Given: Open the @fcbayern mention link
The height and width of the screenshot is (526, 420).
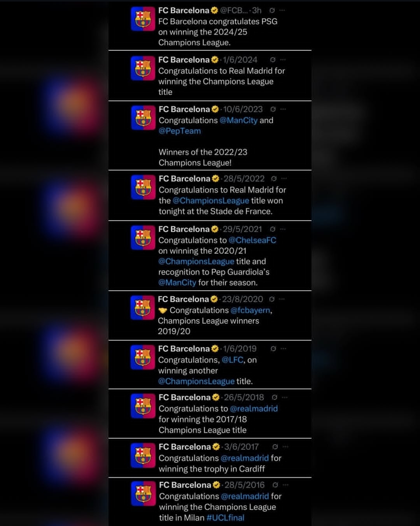Looking at the screenshot, I should pyautogui.click(x=250, y=310).
